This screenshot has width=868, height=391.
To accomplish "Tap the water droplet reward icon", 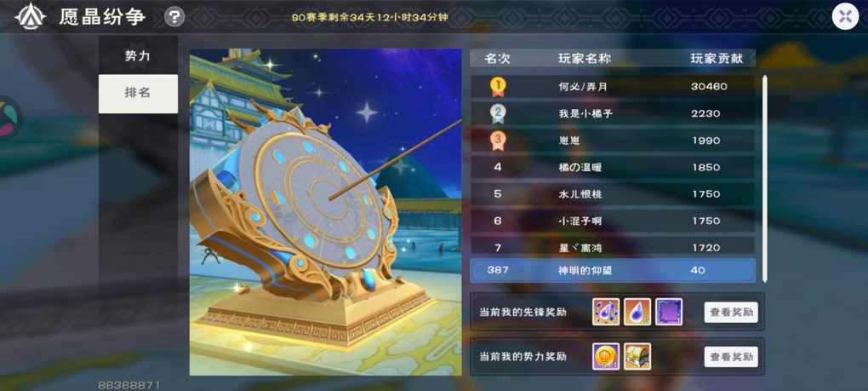I will pyautogui.click(x=637, y=312).
